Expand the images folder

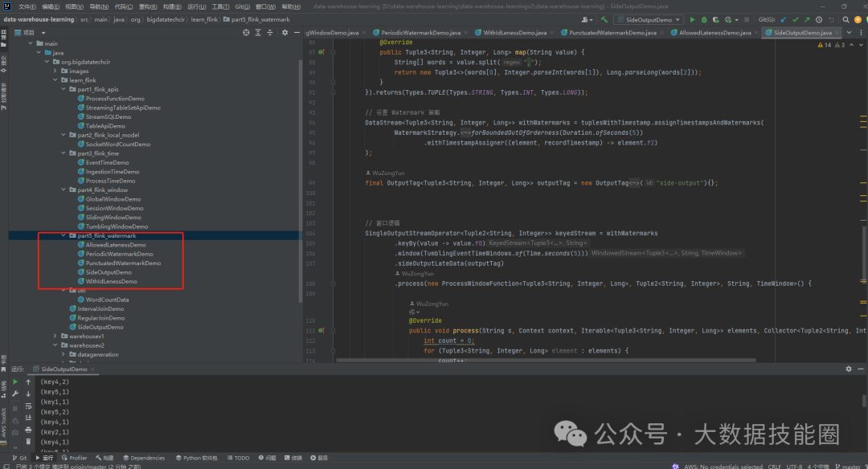pyautogui.click(x=55, y=71)
